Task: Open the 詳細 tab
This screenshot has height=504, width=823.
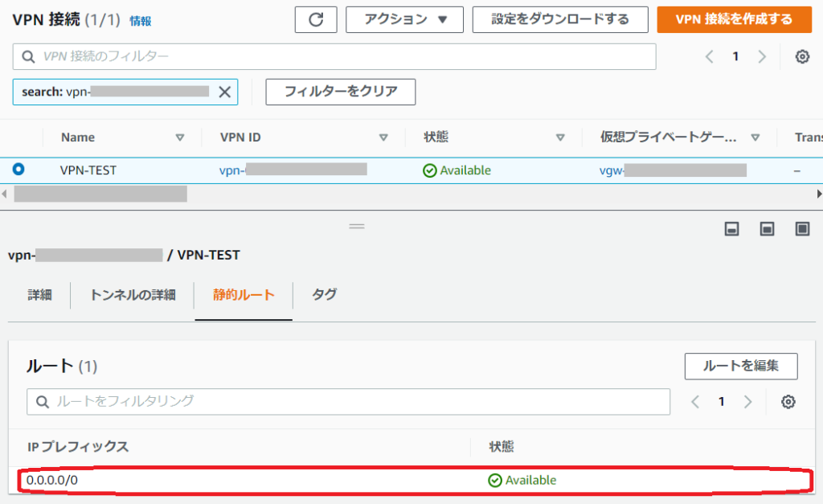Action: 39,294
